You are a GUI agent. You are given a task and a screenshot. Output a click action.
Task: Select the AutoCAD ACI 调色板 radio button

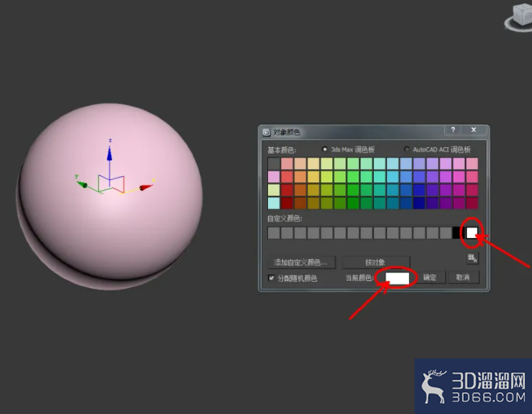click(x=407, y=149)
